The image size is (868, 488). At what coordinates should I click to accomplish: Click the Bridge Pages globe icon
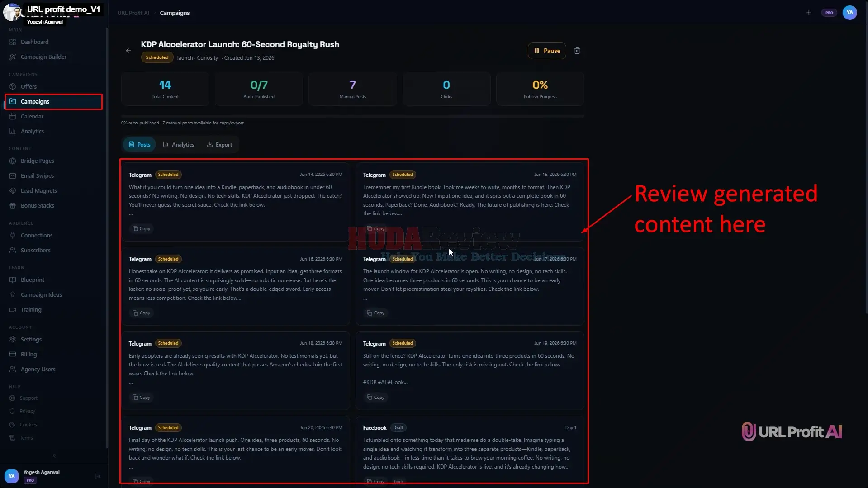13,161
